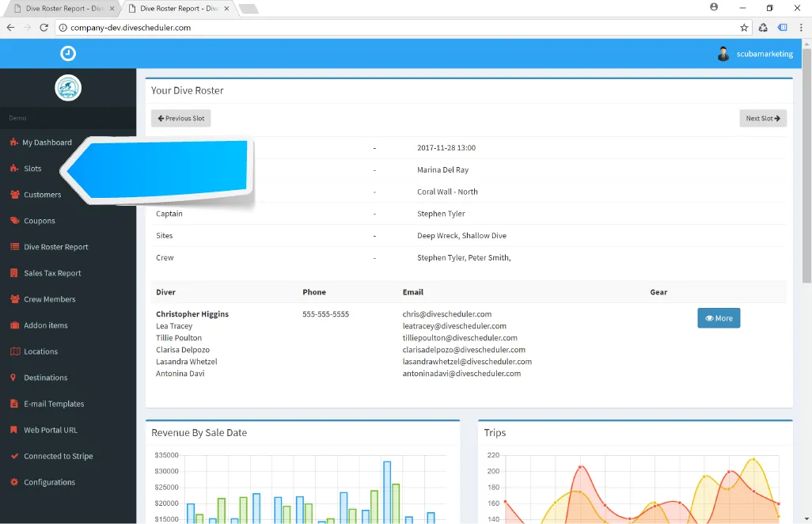Open Destinations page
This screenshot has width=812, height=524.
point(46,378)
